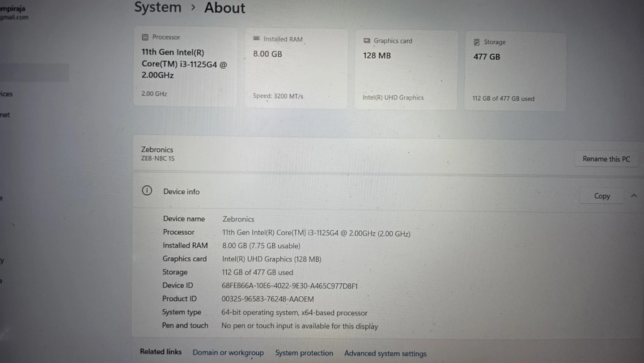This screenshot has height=363, width=644.
Task: Select the About breadcrumb heading
Action: [225, 8]
